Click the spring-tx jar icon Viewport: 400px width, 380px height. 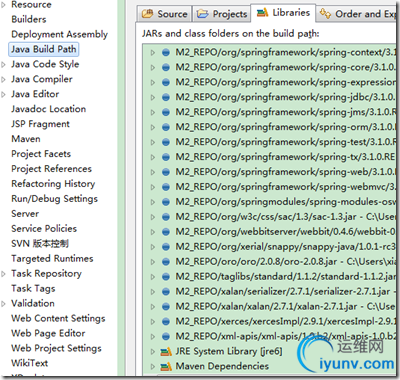166,157
